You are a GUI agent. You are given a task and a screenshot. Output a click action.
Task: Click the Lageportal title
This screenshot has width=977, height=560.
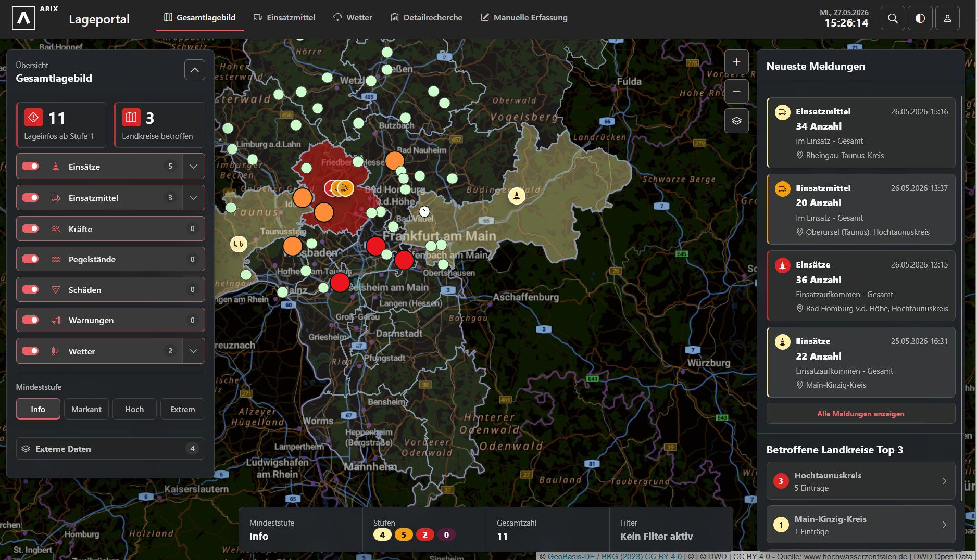point(99,19)
